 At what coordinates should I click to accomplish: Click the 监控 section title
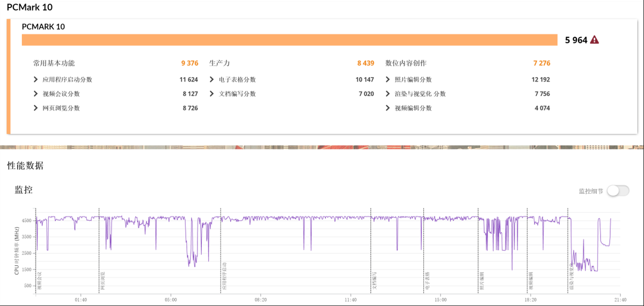tap(24, 190)
